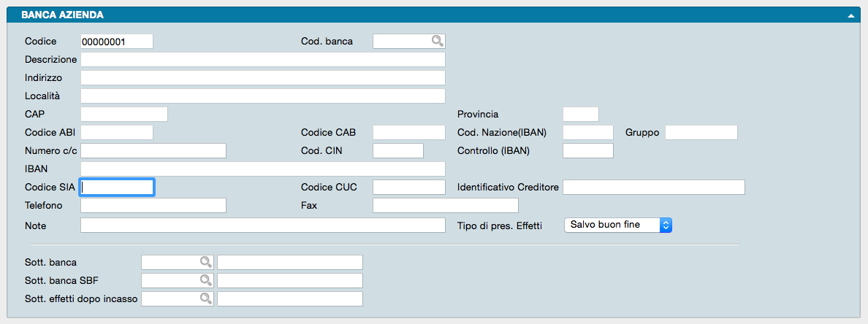Focus the Gruppo input box
868x324 pixels.
click(x=701, y=133)
